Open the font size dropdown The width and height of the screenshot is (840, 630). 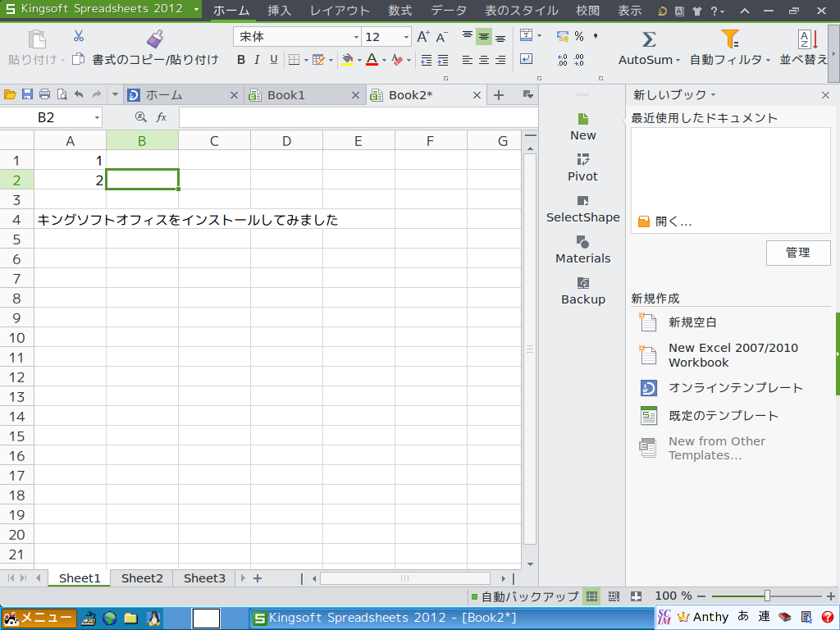coord(407,38)
